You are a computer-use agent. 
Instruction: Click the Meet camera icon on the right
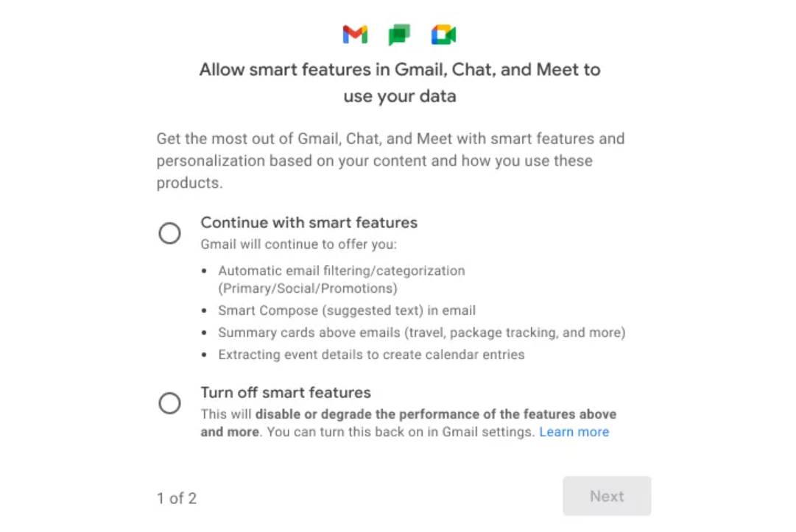(x=443, y=35)
